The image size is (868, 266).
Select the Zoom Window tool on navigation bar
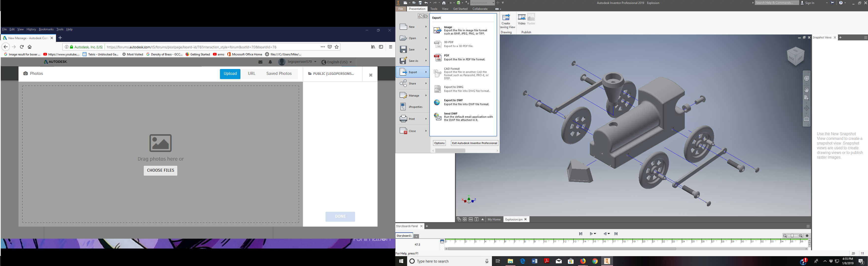tap(807, 97)
